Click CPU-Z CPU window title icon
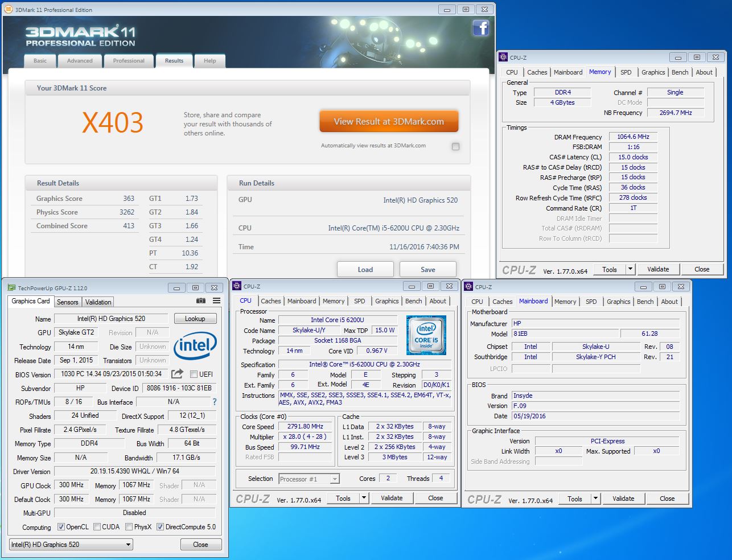 click(x=237, y=286)
